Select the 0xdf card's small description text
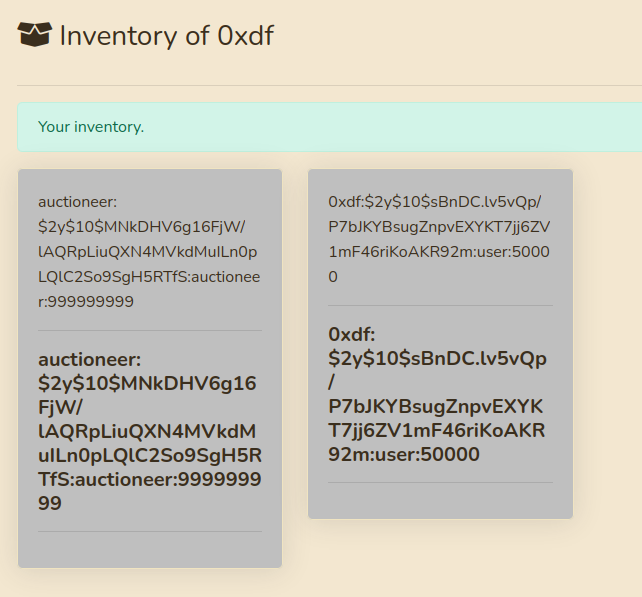Image resolution: width=642 pixels, height=597 pixels. click(x=439, y=239)
